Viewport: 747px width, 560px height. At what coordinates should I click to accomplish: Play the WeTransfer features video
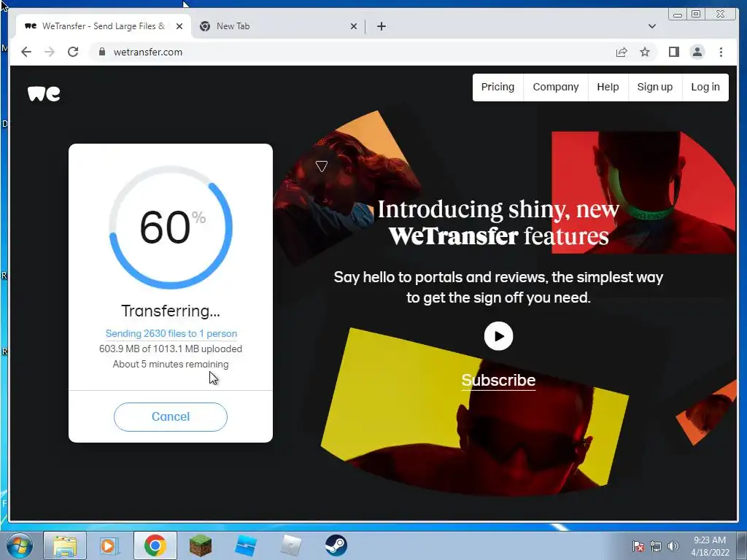point(498,336)
